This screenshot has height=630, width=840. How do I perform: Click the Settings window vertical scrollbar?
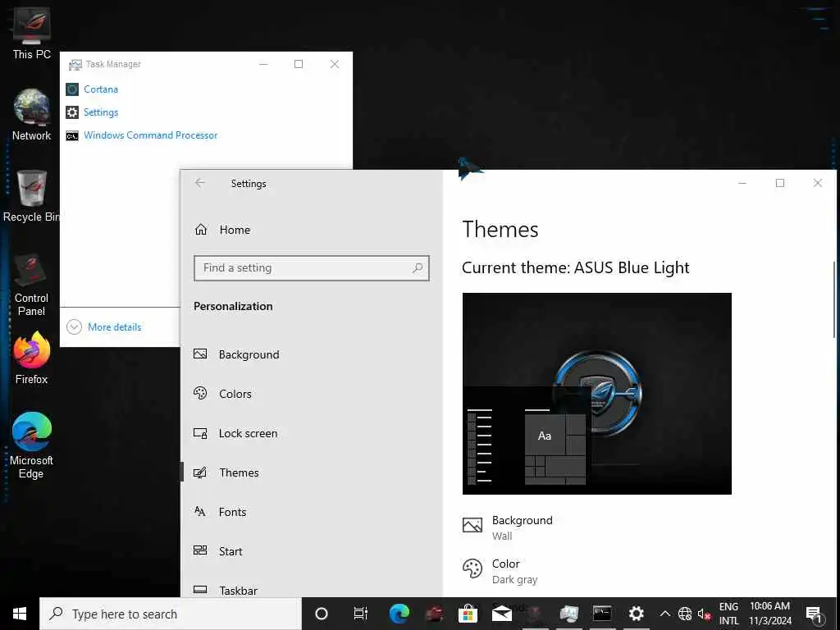click(834, 300)
